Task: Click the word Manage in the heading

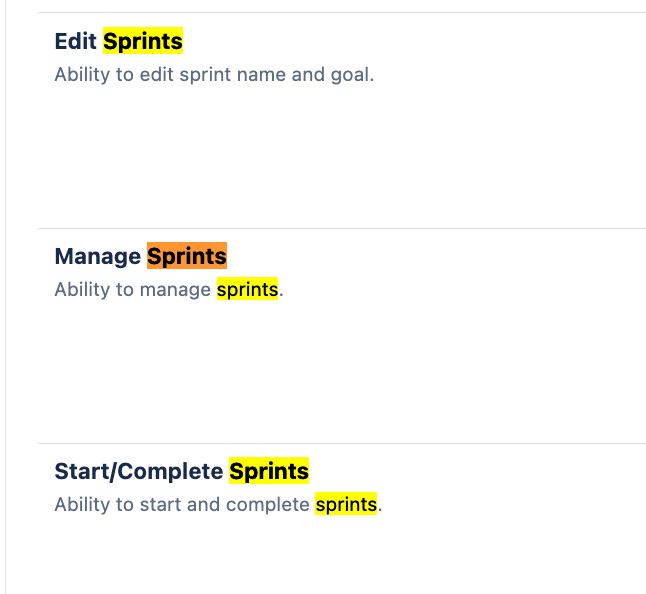Action: tap(98, 257)
